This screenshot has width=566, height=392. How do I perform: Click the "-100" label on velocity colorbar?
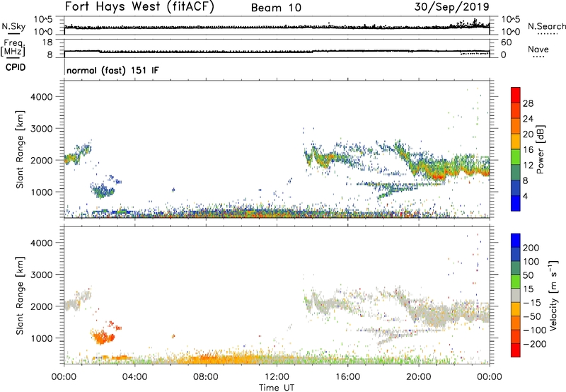click(535, 330)
